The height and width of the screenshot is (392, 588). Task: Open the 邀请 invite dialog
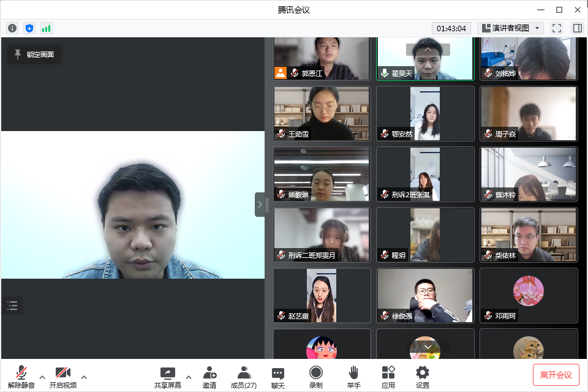coord(209,377)
